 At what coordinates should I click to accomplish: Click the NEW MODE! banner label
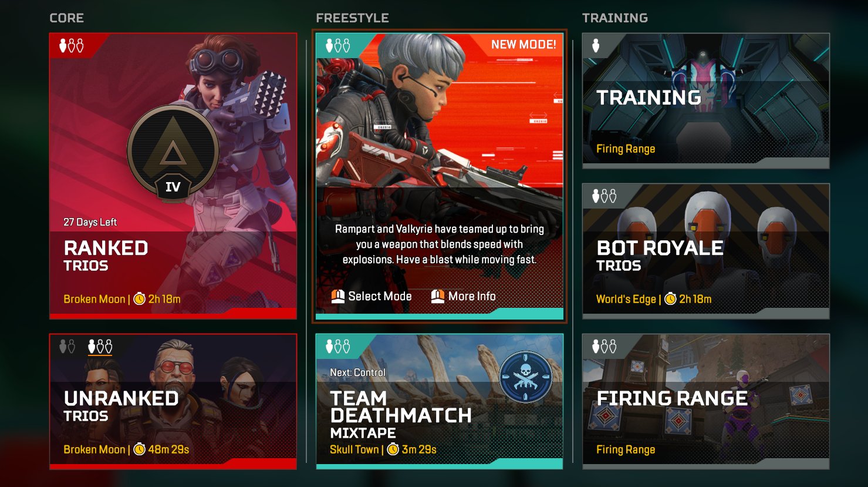(x=523, y=45)
